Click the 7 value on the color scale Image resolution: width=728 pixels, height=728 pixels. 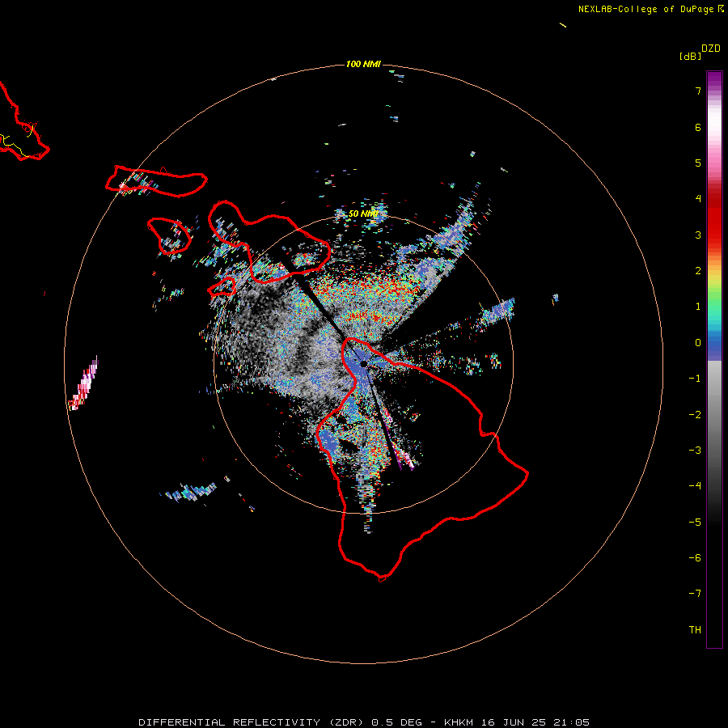(698, 91)
